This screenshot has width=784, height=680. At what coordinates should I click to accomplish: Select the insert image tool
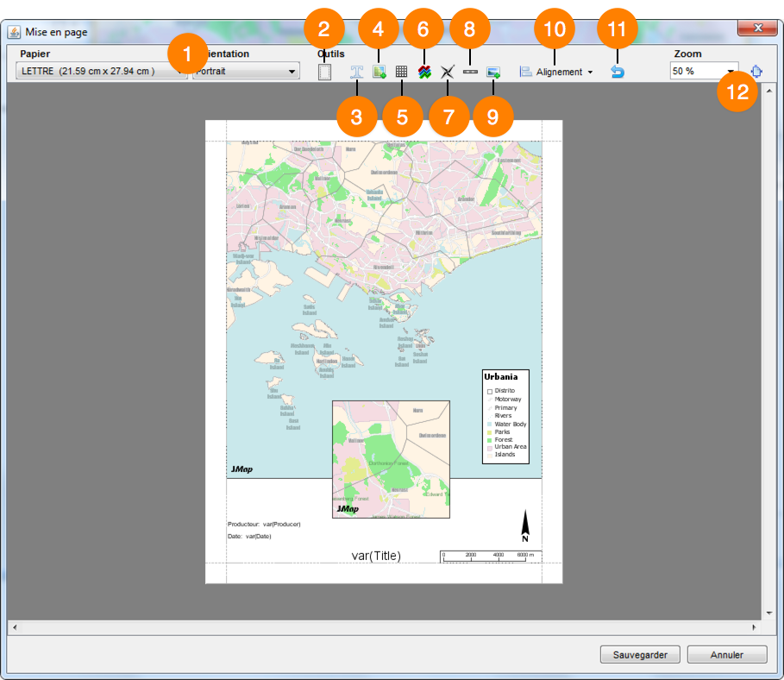click(x=492, y=72)
